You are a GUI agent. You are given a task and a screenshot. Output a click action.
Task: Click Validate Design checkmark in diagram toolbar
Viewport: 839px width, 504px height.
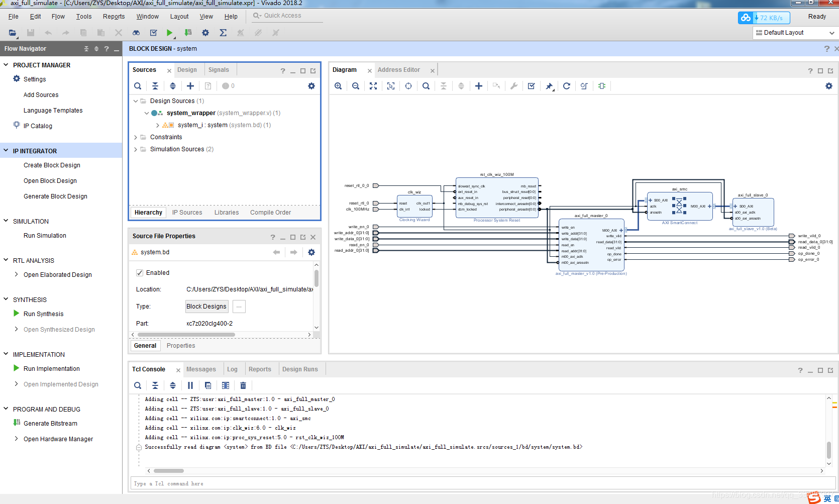[x=531, y=86]
